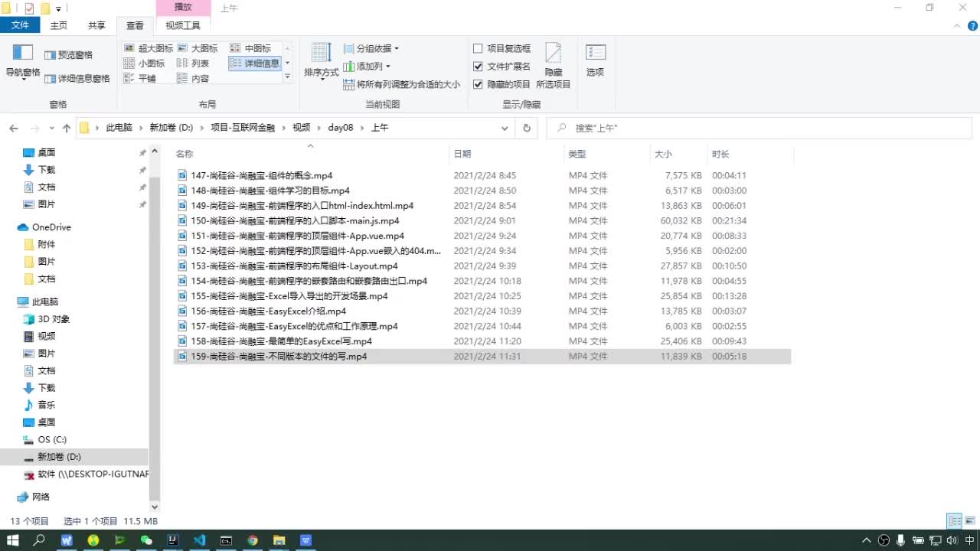The height and width of the screenshot is (551, 980).
Task: Toggle the Details pane (详细信息窗格)
Action: point(77,78)
